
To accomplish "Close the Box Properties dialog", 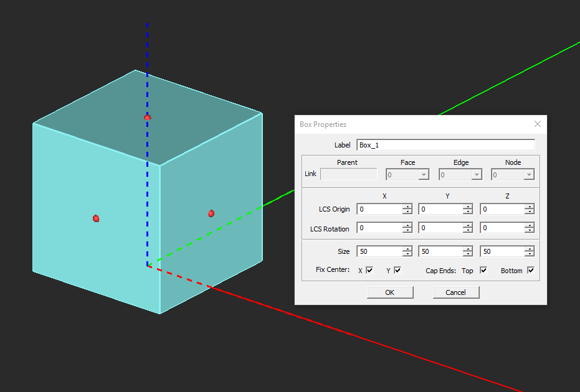I will click(x=537, y=124).
